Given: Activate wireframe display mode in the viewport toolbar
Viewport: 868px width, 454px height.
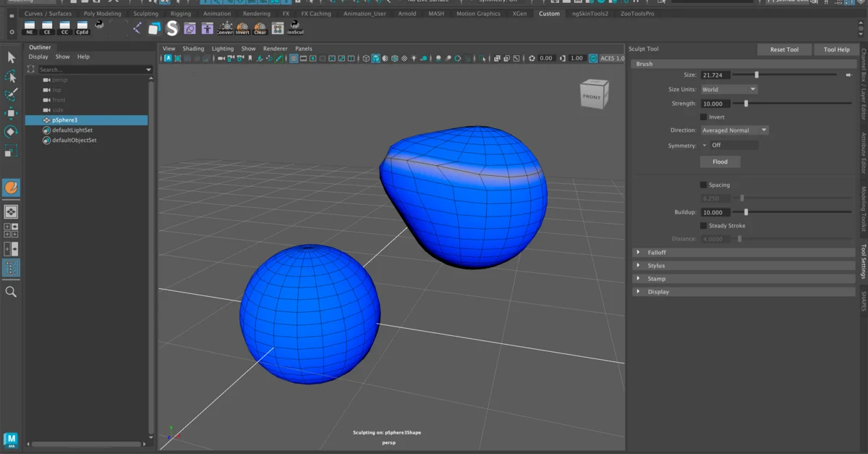Looking at the screenshot, I should (x=366, y=59).
